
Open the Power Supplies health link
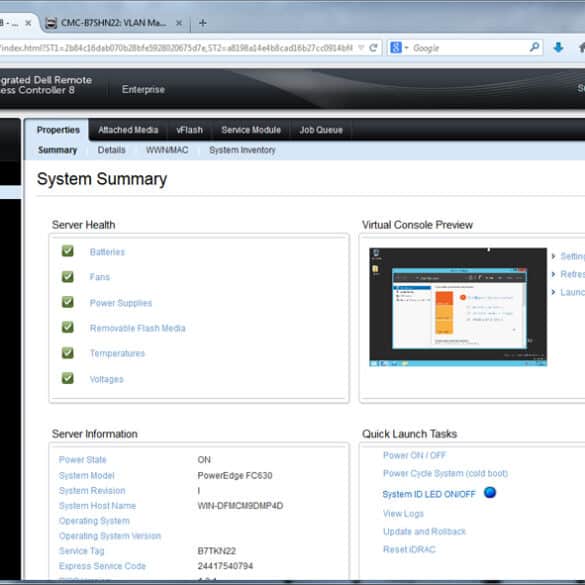pyautogui.click(x=121, y=303)
